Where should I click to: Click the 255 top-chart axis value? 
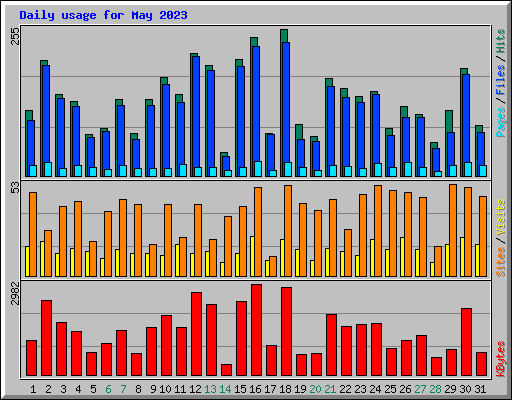coord(15,36)
